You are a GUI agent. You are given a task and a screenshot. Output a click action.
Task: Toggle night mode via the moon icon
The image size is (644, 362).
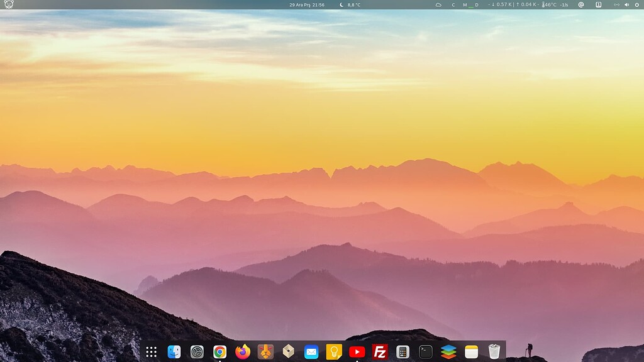(341, 5)
